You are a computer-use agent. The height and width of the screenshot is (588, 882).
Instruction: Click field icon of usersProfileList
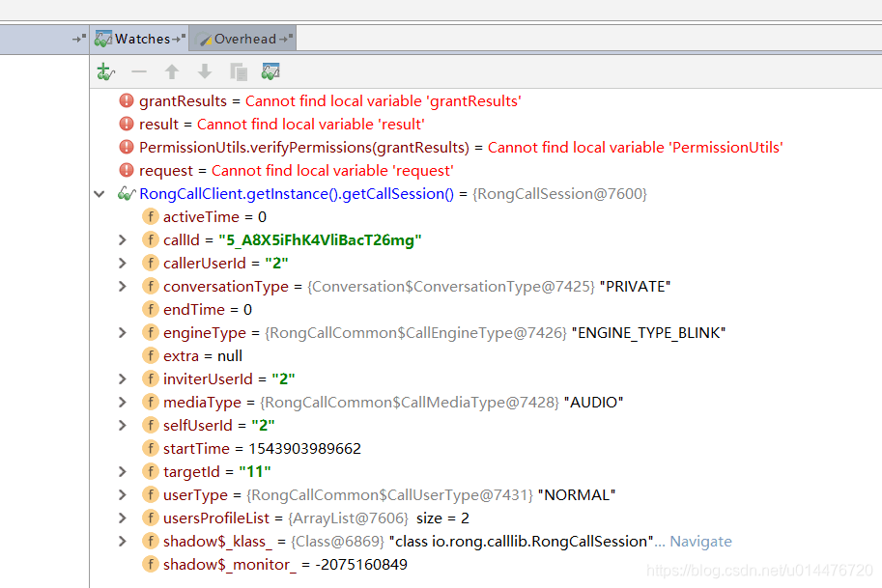(150, 518)
